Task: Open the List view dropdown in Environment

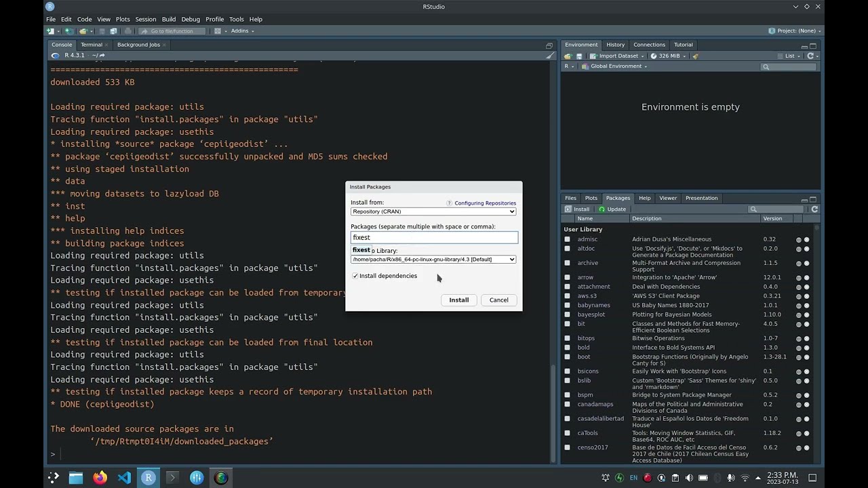Action: [x=789, y=56]
